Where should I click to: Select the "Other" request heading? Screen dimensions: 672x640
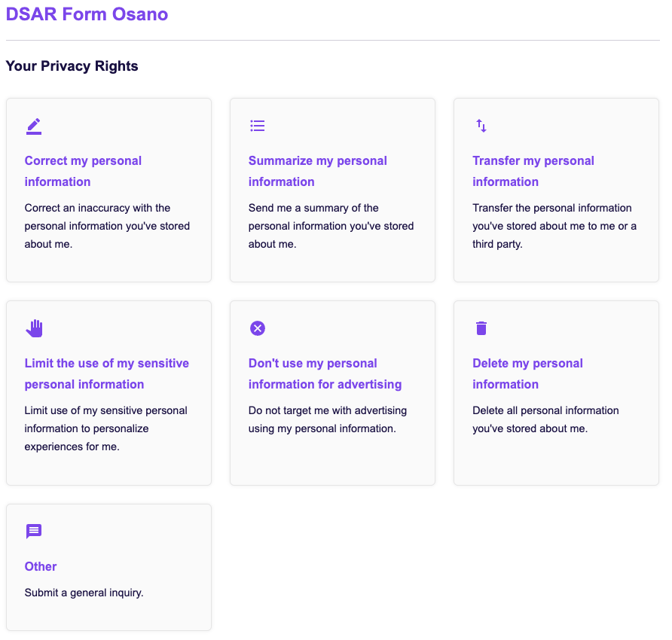pos(41,566)
